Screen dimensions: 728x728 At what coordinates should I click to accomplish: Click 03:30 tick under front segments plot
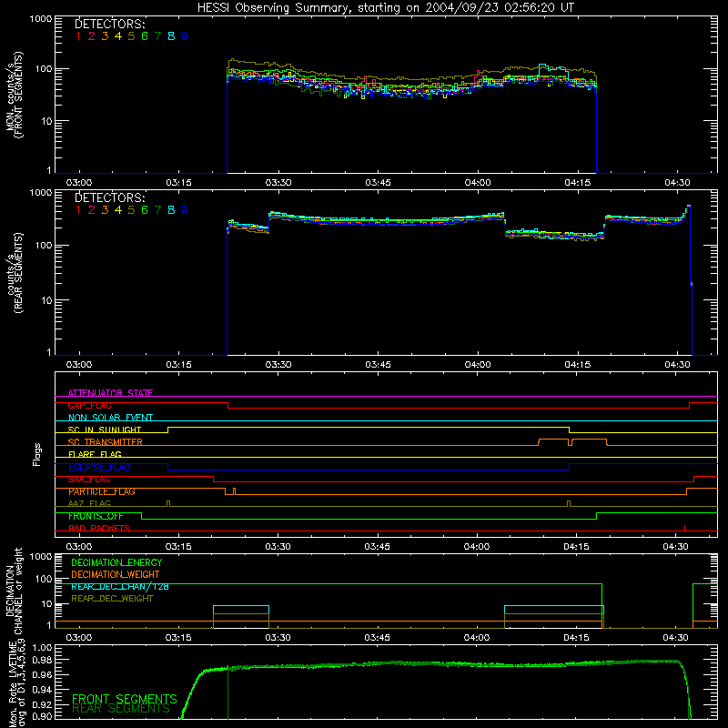[x=278, y=183]
